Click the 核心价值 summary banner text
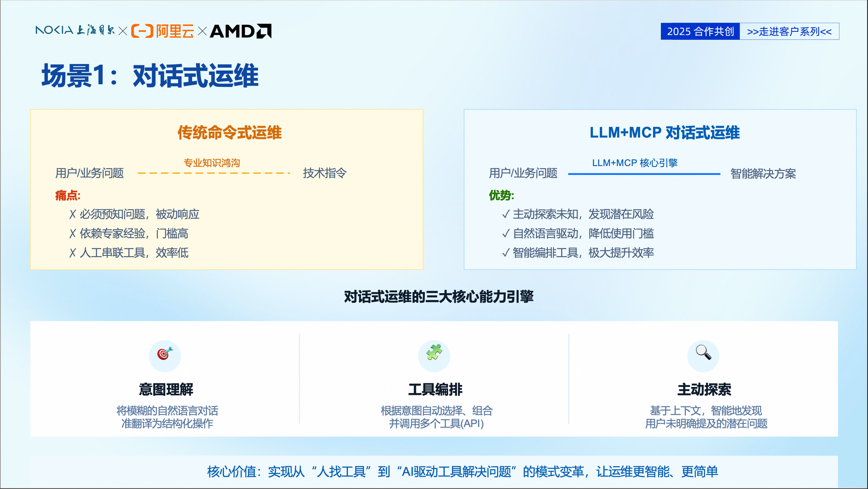Viewport: 868px width, 489px height. point(462,472)
